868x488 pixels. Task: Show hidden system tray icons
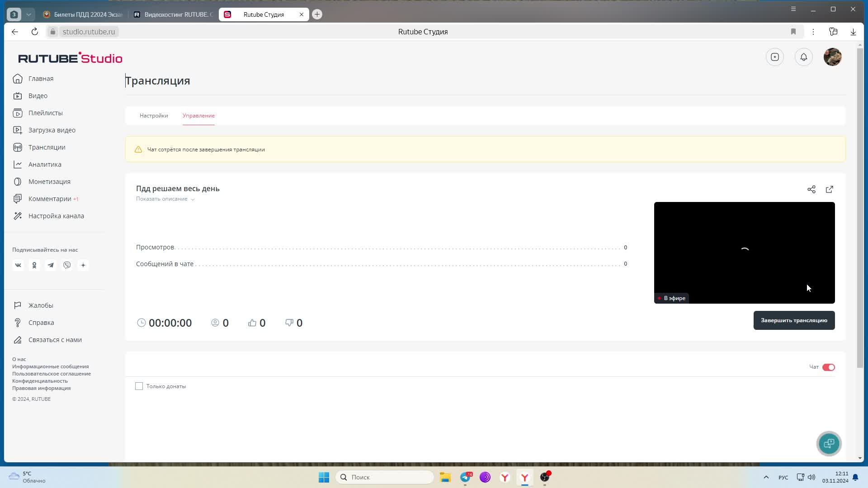pyautogui.click(x=766, y=477)
